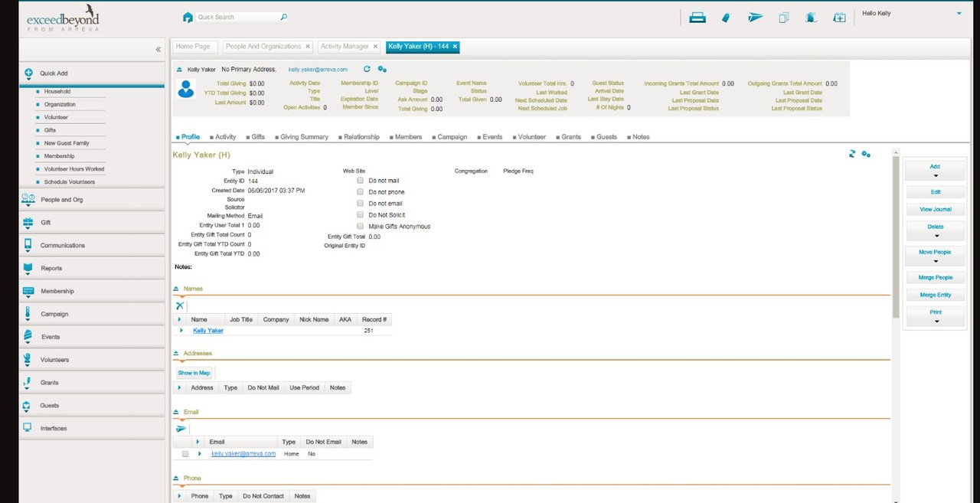
Task: Click inside the Quick Search field
Action: (237, 15)
